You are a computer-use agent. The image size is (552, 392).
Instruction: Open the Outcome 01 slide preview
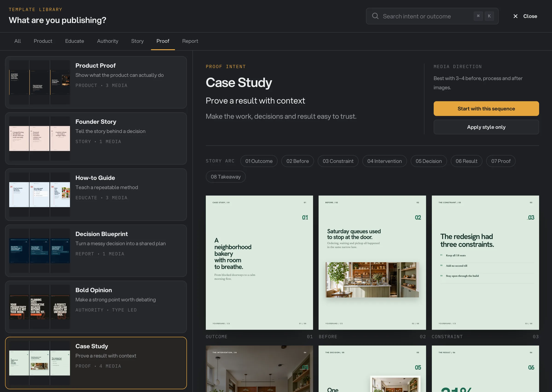click(259, 263)
